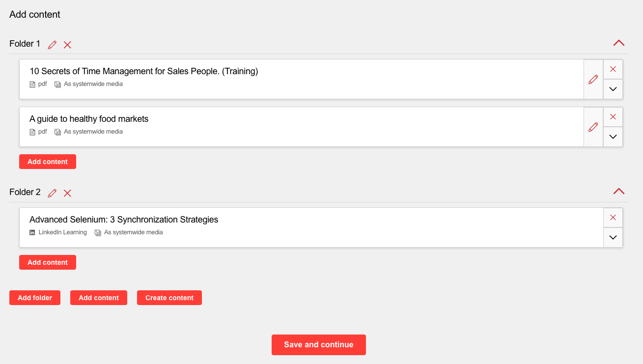Delete Folder 2 using its X icon

tap(67, 193)
